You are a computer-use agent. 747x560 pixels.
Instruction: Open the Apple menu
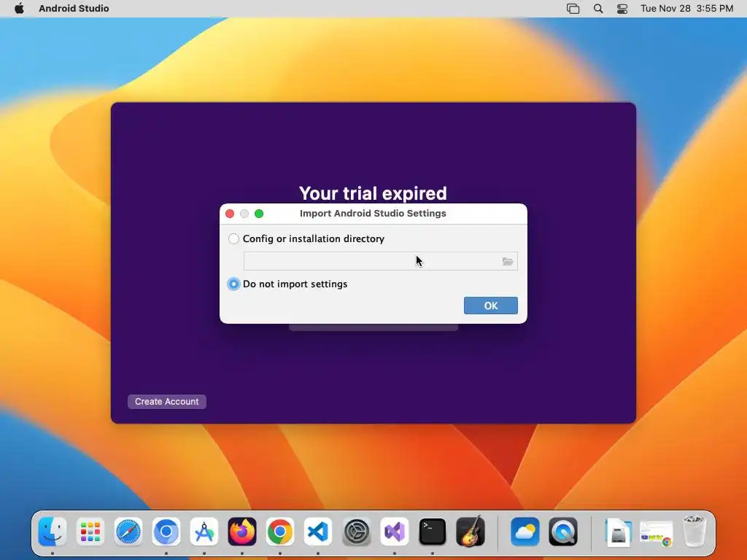(x=19, y=9)
